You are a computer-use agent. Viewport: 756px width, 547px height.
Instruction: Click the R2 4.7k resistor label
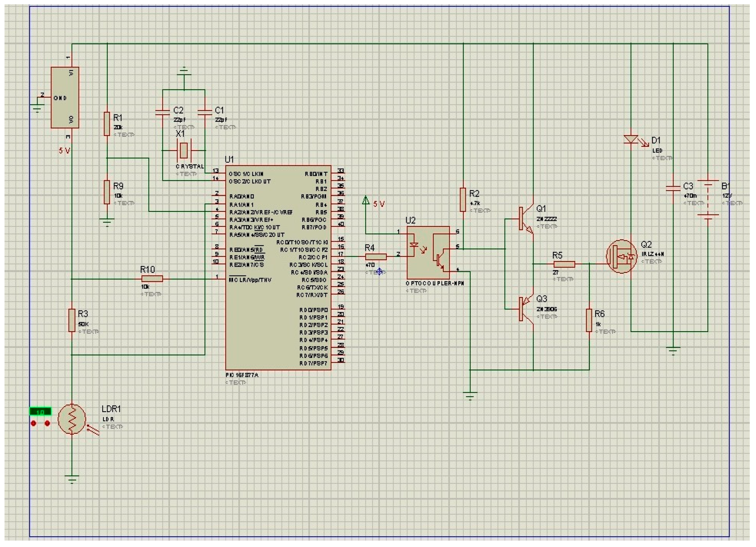[x=474, y=193]
